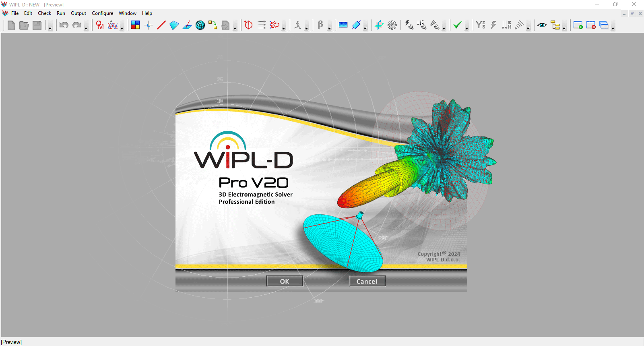Click the gray E/H near field arrows icon
Viewport: 644px width, 346px height.
[506, 25]
